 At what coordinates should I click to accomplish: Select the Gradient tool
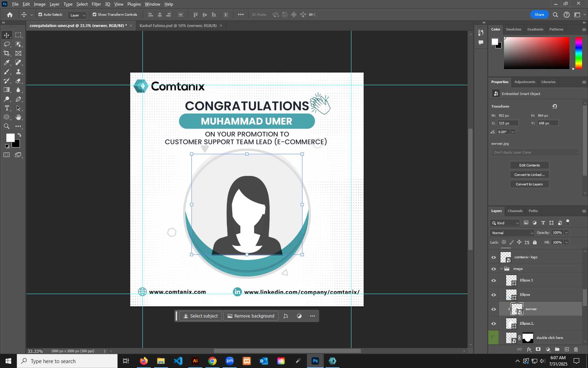click(x=7, y=90)
